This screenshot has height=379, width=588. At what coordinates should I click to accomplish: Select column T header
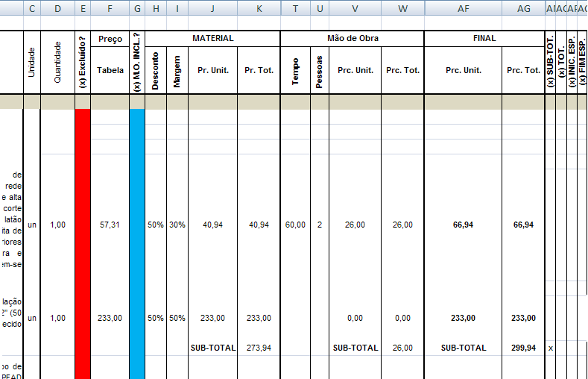[x=296, y=8]
